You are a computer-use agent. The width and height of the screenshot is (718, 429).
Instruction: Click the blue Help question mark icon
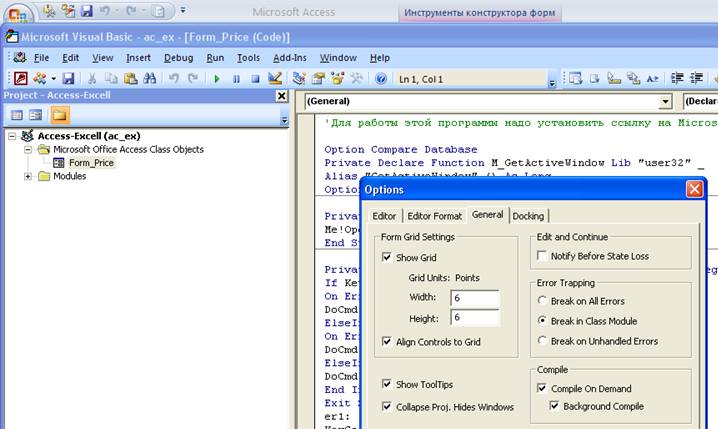381,79
